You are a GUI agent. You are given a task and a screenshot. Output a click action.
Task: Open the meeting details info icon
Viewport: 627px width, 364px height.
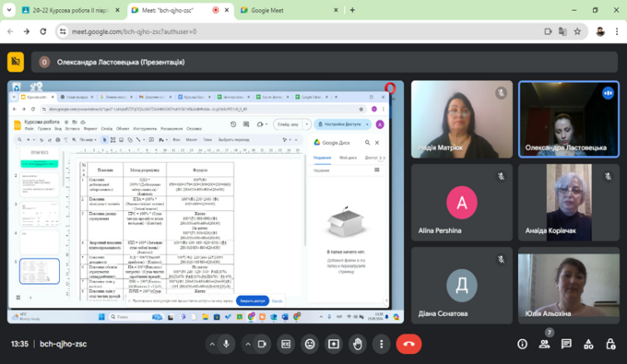point(522,344)
